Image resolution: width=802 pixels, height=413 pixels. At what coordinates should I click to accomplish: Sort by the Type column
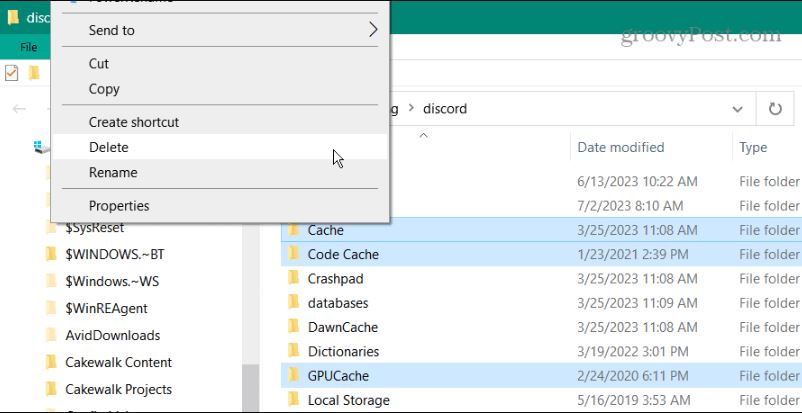(x=753, y=147)
